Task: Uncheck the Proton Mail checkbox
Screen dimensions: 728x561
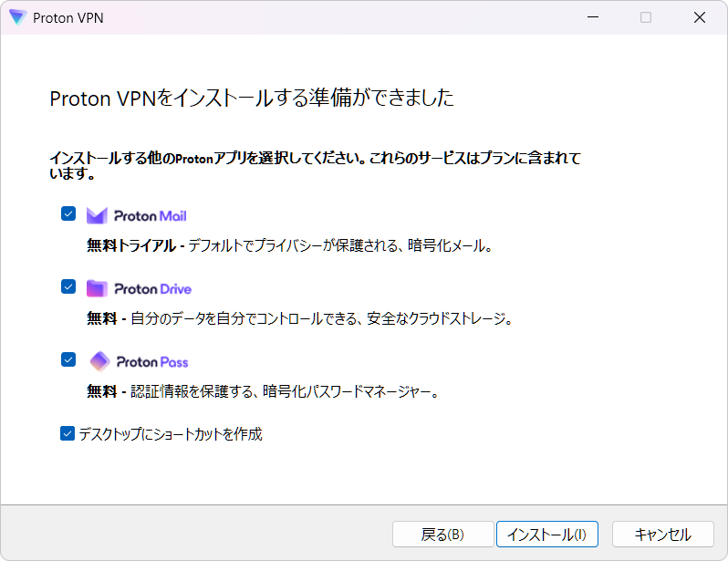Action: (68, 213)
